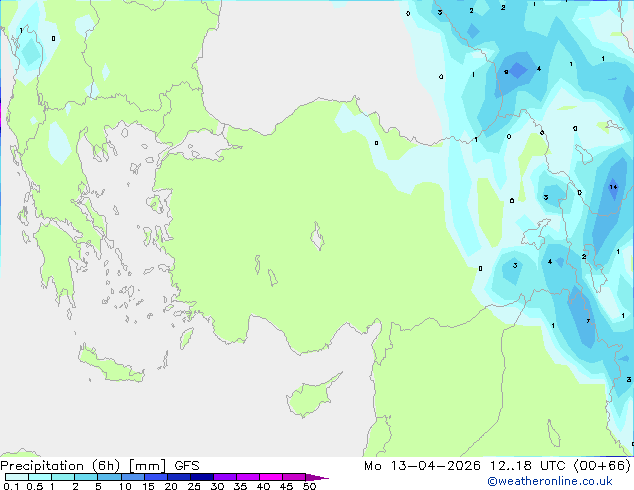Click the Precipitation (6h) [mm] title text
The height and width of the screenshot is (490, 634).
pos(83,466)
